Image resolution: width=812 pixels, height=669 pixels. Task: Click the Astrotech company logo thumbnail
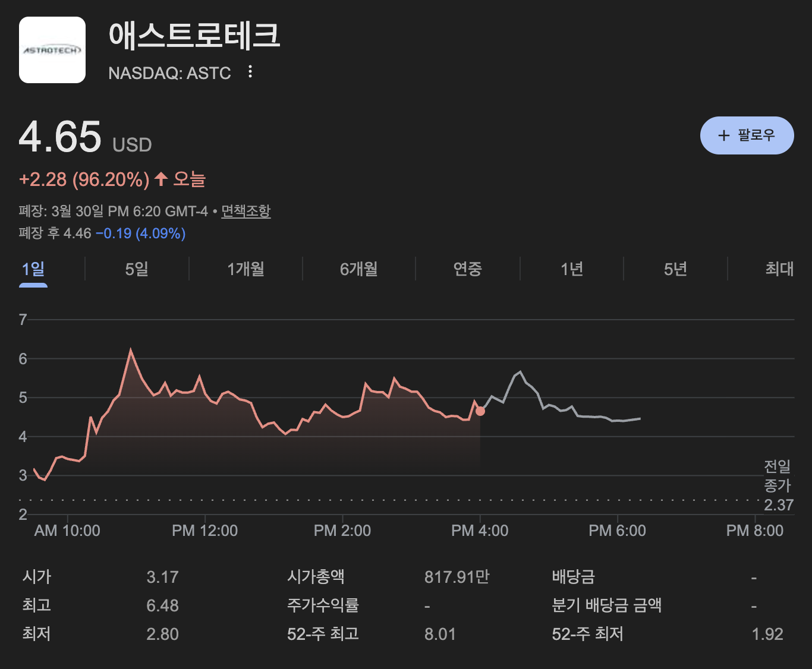point(52,50)
